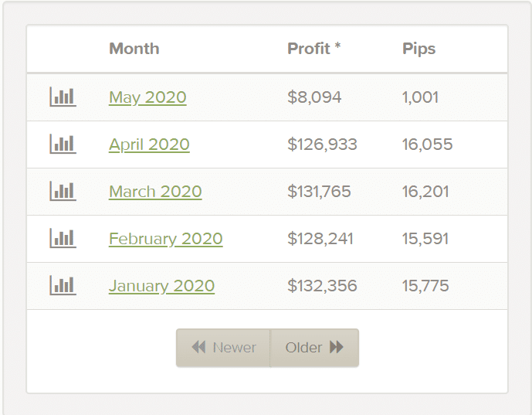Open the bar chart icon for May 2020
This screenshot has height=415, width=532.
63,97
